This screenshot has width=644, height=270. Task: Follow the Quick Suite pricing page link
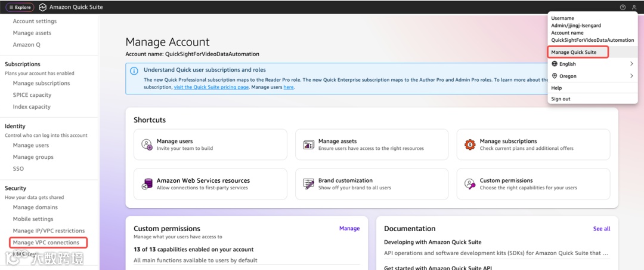tap(211, 87)
